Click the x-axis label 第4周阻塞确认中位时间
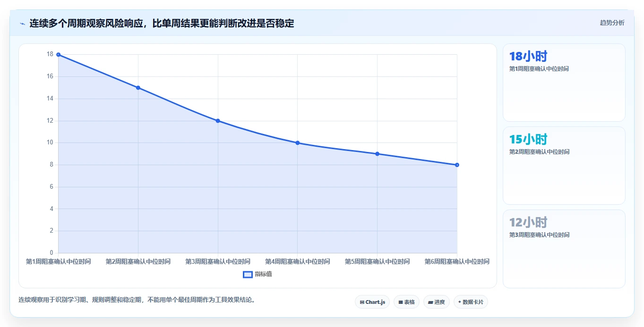Image resolution: width=644 pixels, height=327 pixels. click(298, 261)
